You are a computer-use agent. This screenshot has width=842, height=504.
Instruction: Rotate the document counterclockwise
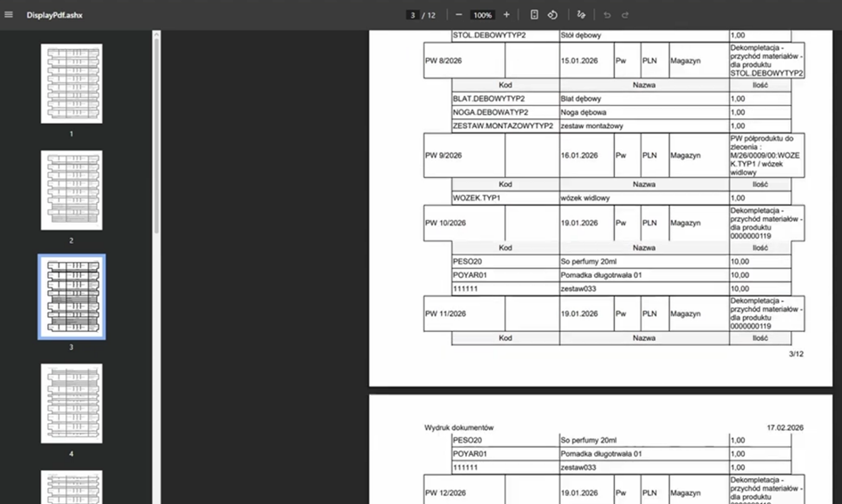tap(552, 15)
